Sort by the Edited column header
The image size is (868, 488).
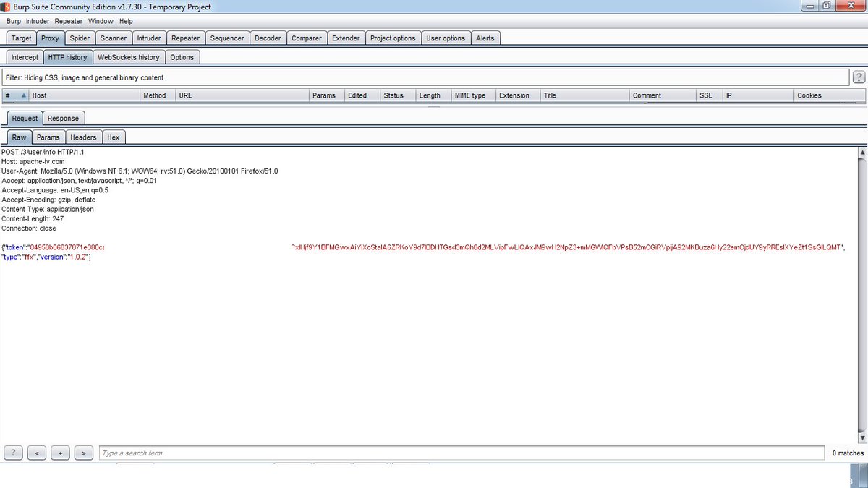362,95
